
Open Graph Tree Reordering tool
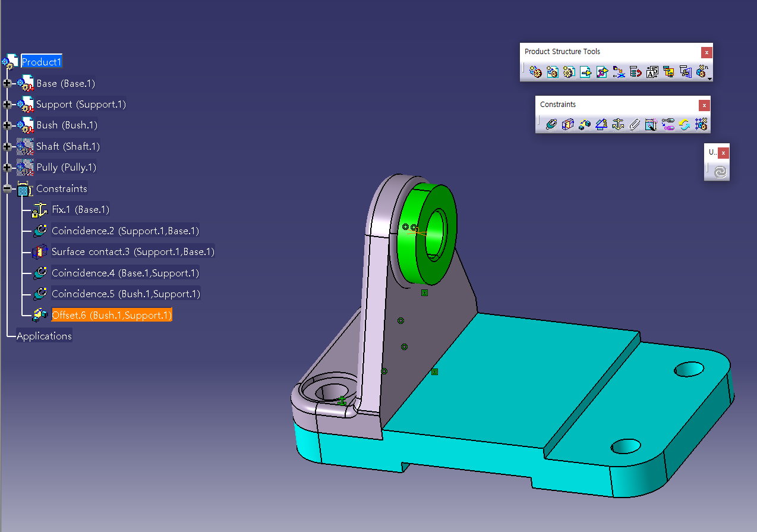(636, 72)
